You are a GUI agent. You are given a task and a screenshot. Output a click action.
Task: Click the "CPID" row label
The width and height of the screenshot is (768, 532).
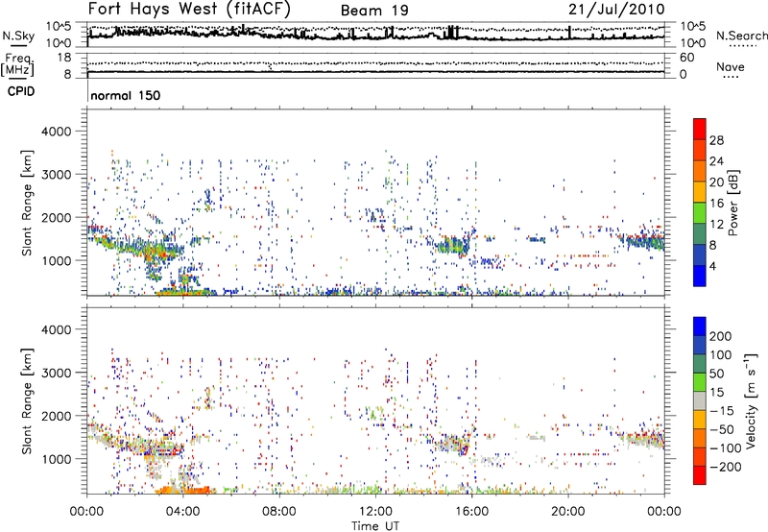click(21, 91)
